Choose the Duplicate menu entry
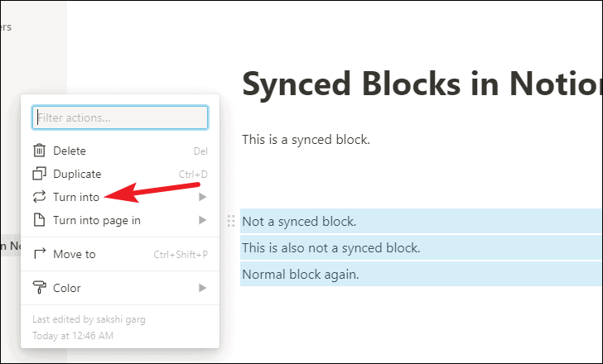Screen dimensions: 603x364 [77, 174]
